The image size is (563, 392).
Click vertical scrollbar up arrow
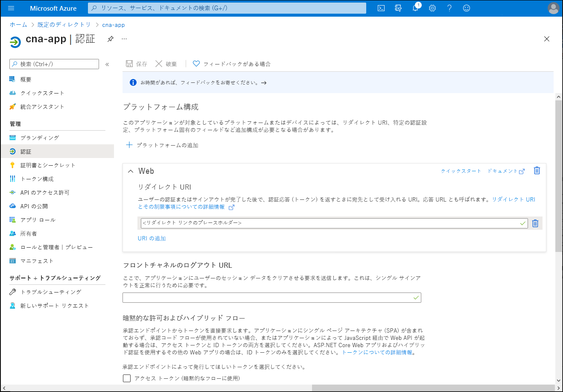click(x=559, y=97)
